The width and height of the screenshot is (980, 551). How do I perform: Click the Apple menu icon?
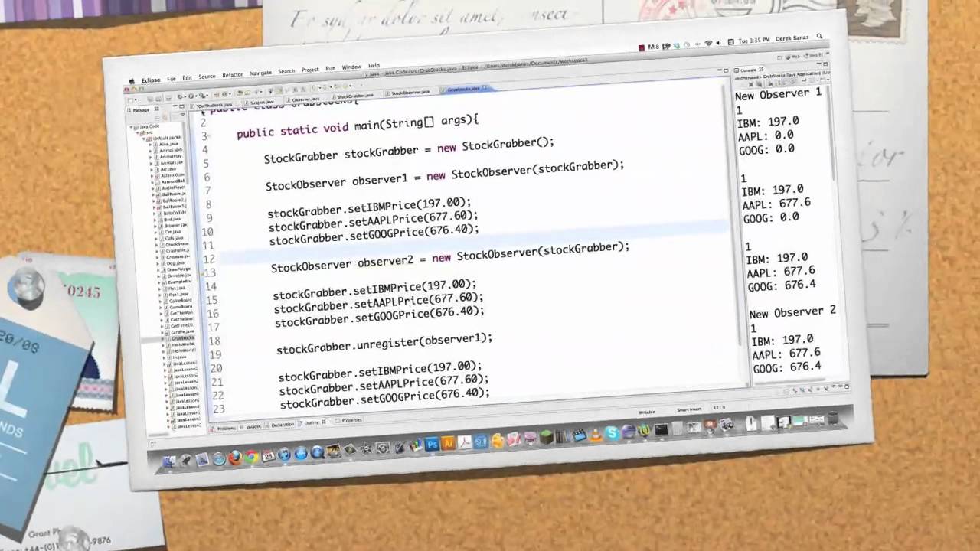click(x=132, y=81)
